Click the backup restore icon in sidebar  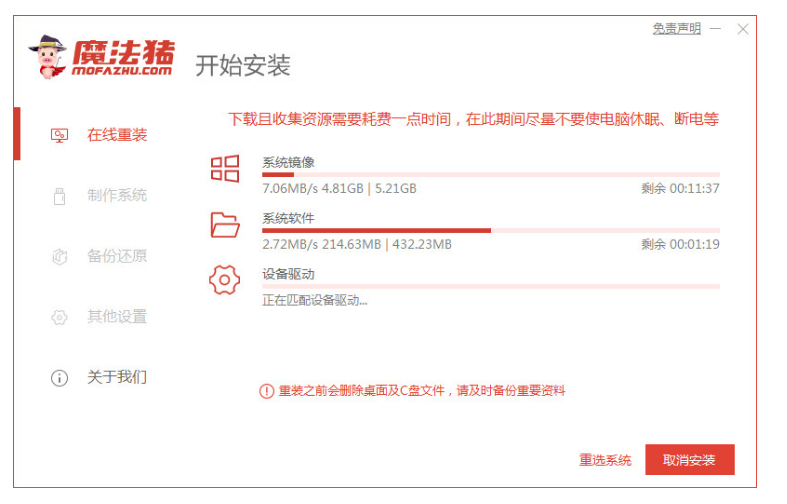tap(59, 257)
